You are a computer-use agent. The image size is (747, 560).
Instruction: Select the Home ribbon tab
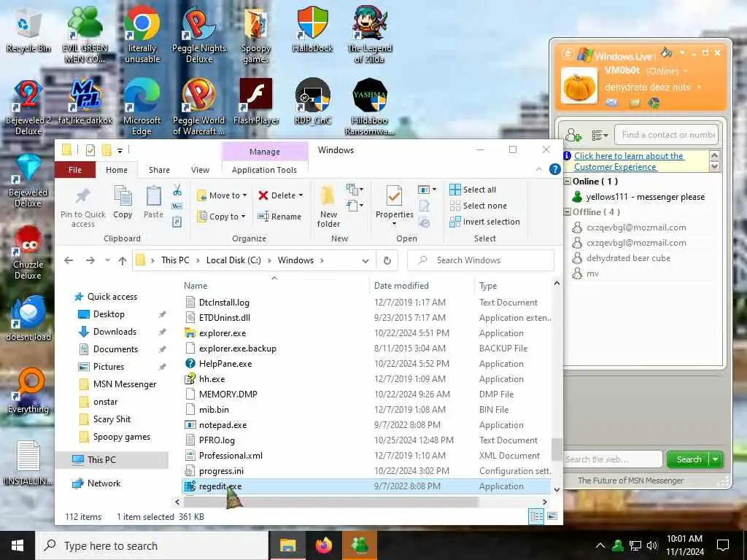point(117,169)
